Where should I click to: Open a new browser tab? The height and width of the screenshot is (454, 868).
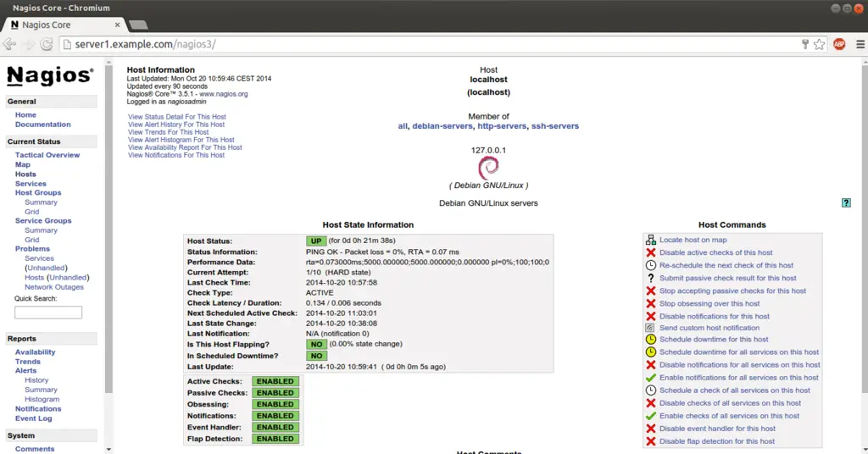(x=138, y=25)
